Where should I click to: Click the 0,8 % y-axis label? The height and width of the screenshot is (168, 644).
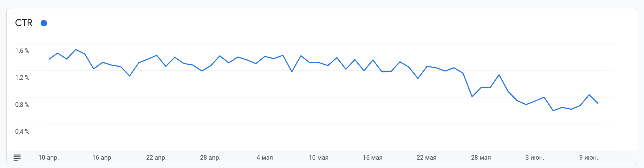click(x=22, y=105)
